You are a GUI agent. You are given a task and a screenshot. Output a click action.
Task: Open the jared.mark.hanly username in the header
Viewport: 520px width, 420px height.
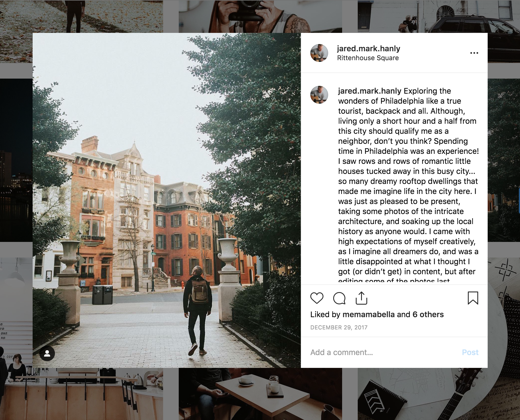369,48
